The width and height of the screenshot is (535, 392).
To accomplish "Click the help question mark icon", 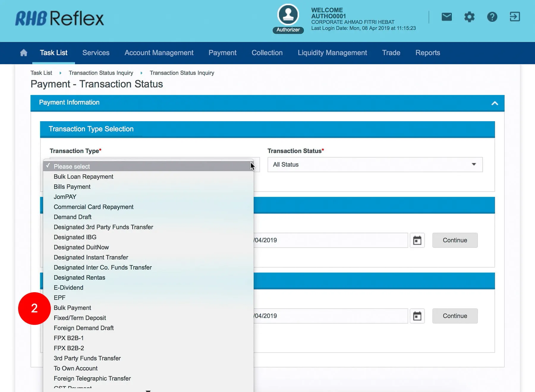I will [492, 17].
